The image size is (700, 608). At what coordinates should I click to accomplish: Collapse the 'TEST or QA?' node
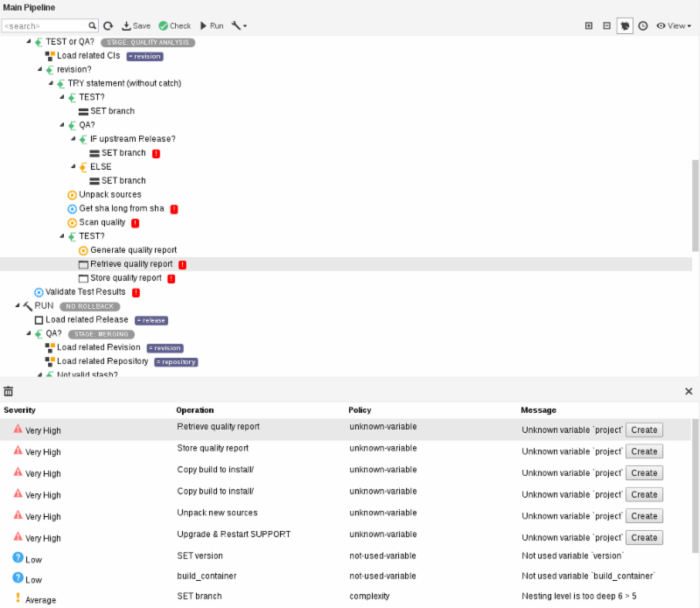click(x=29, y=41)
